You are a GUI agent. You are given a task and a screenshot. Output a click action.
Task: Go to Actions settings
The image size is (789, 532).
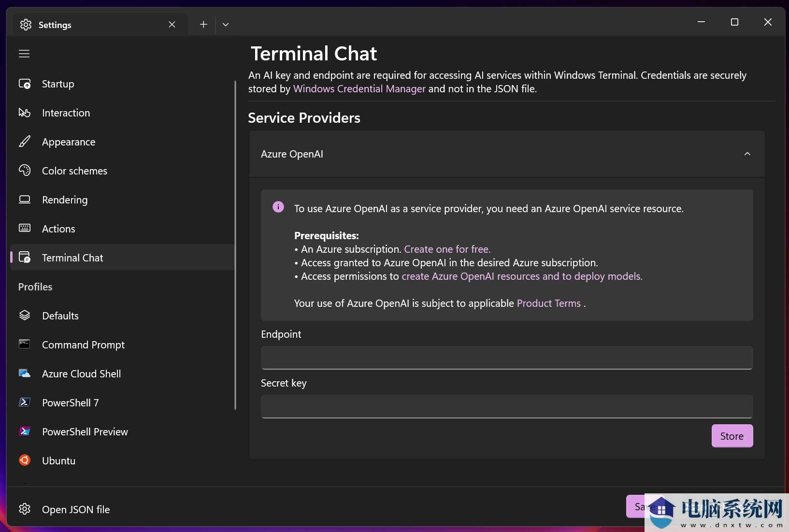(x=122, y=229)
